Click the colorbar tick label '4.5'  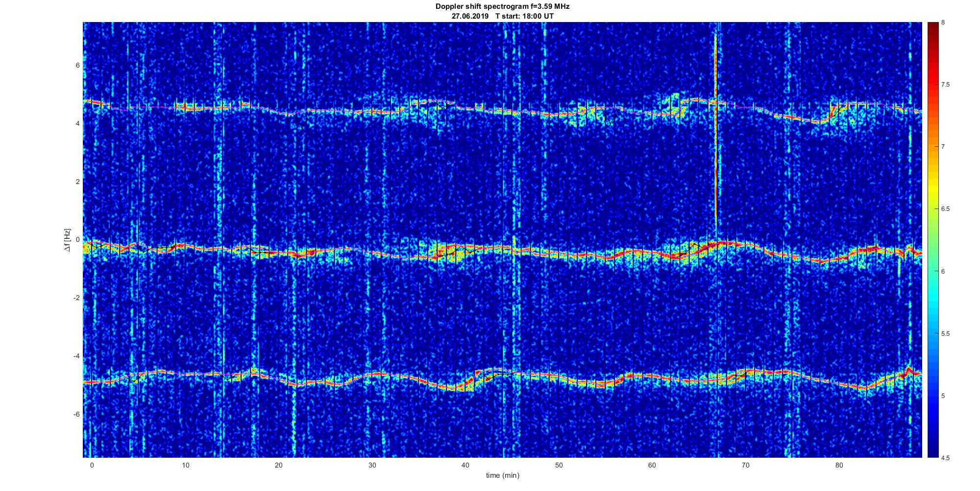click(946, 458)
